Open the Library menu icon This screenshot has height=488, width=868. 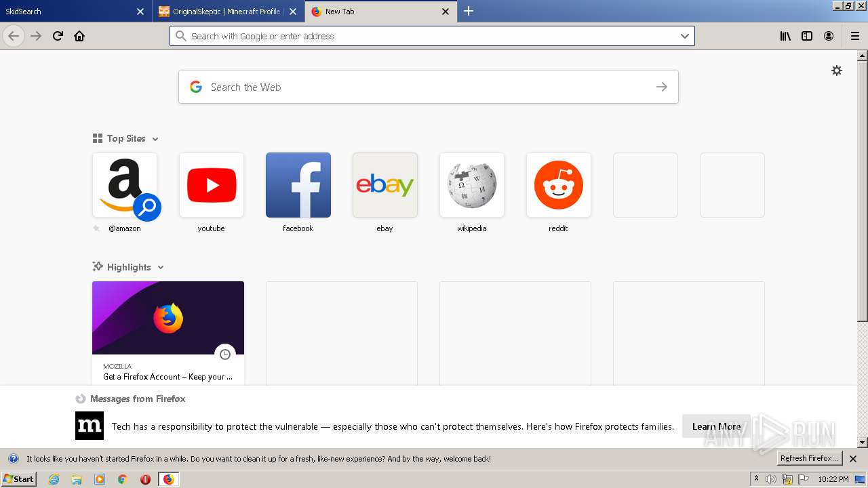click(x=785, y=36)
